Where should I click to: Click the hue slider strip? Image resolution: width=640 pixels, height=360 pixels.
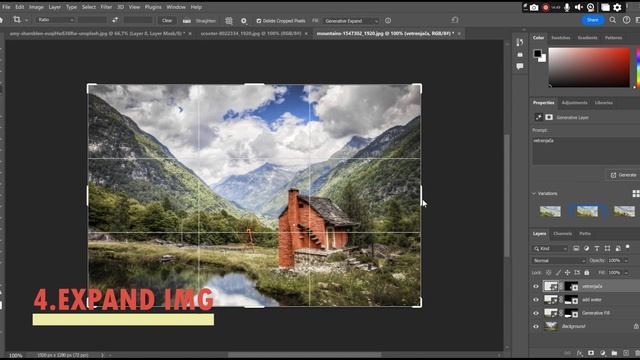638,67
